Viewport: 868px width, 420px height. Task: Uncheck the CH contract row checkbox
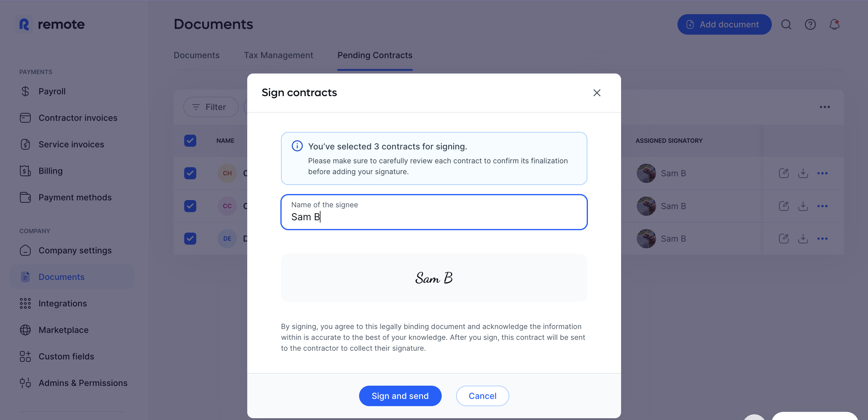pyautogui.click(x=190, y=173)
